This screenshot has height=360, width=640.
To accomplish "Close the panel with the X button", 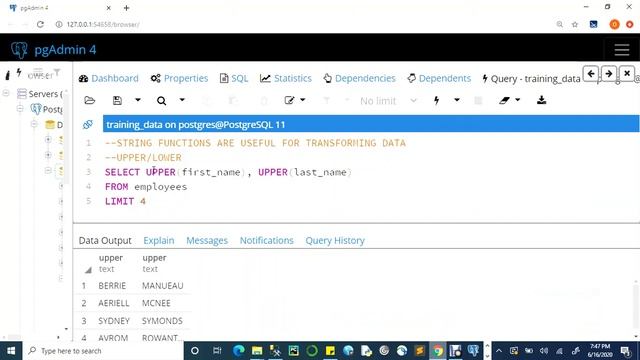I will click(627, 74).
